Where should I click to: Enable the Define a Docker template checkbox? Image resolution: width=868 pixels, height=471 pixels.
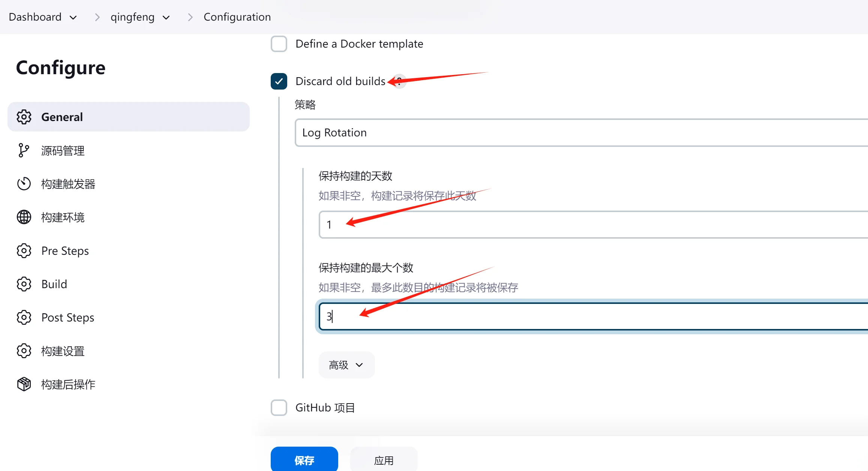coord(279,44)
